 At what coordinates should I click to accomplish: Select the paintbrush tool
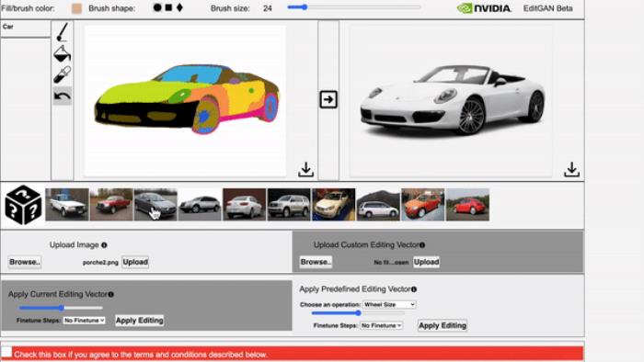[62, 32]
